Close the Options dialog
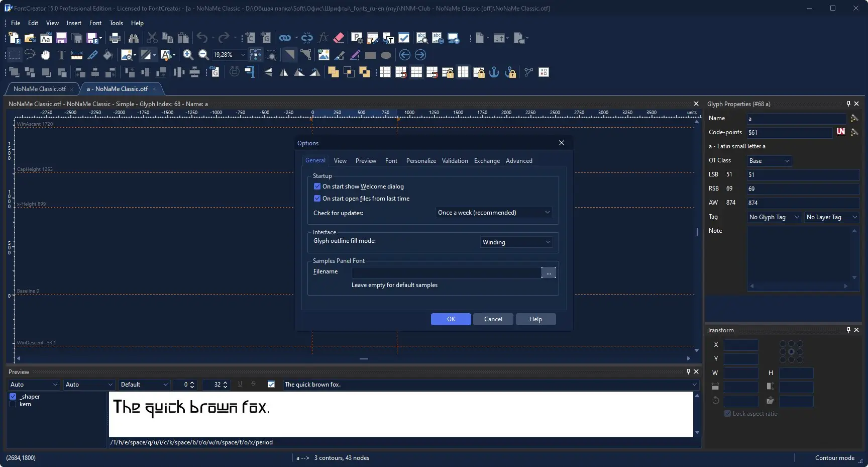868x467 pixels. click(562, 143)
